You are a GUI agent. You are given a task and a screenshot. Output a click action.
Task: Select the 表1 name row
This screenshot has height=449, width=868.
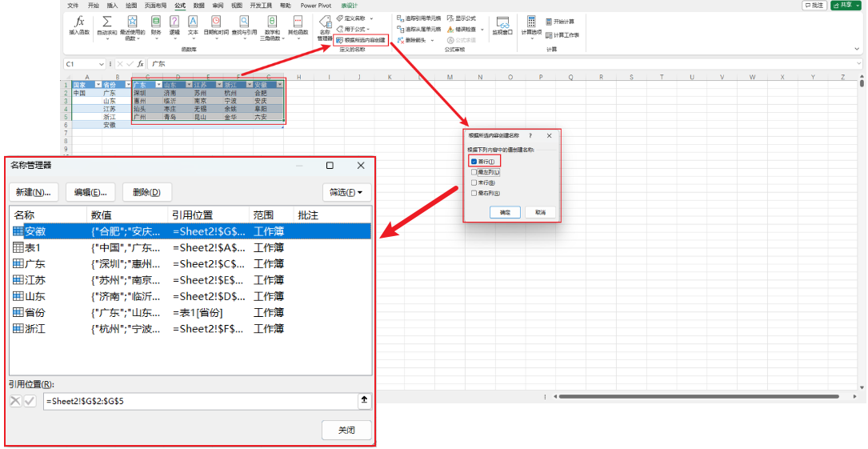coord(190,247)
